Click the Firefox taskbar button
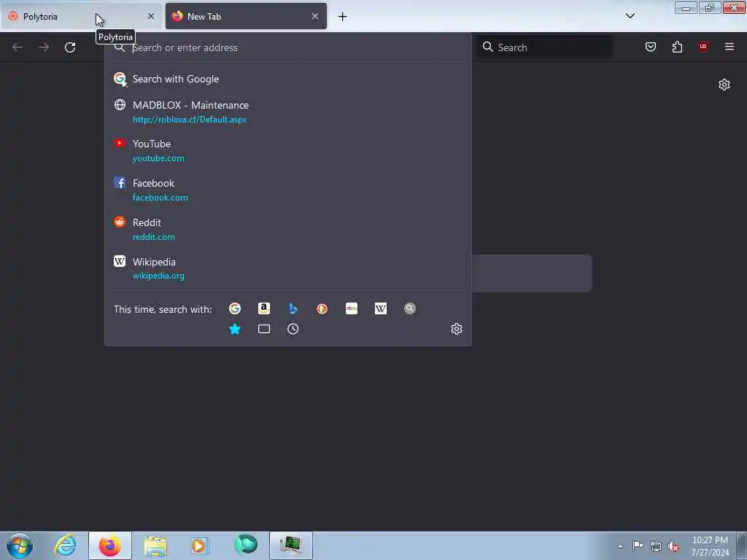 pos(110,545)
